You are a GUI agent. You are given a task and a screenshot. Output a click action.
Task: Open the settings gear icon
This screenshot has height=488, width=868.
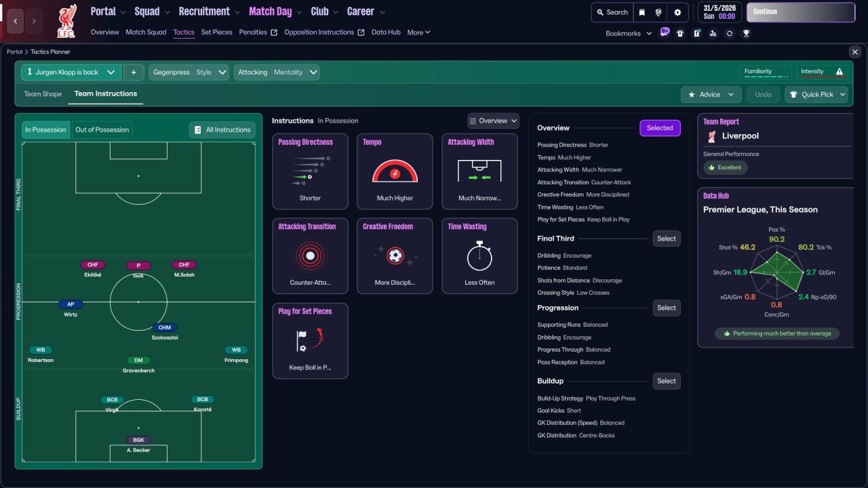click(677, 12)
